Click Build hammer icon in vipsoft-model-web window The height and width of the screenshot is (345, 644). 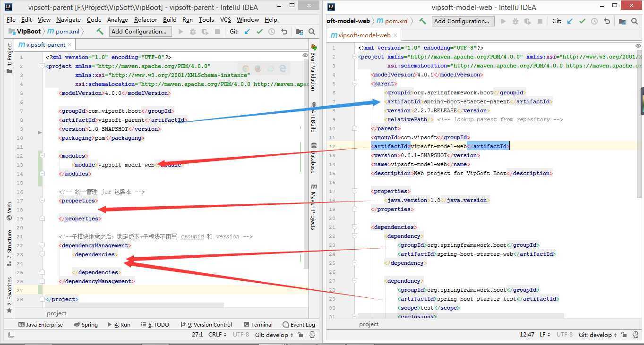pos(422,21)
